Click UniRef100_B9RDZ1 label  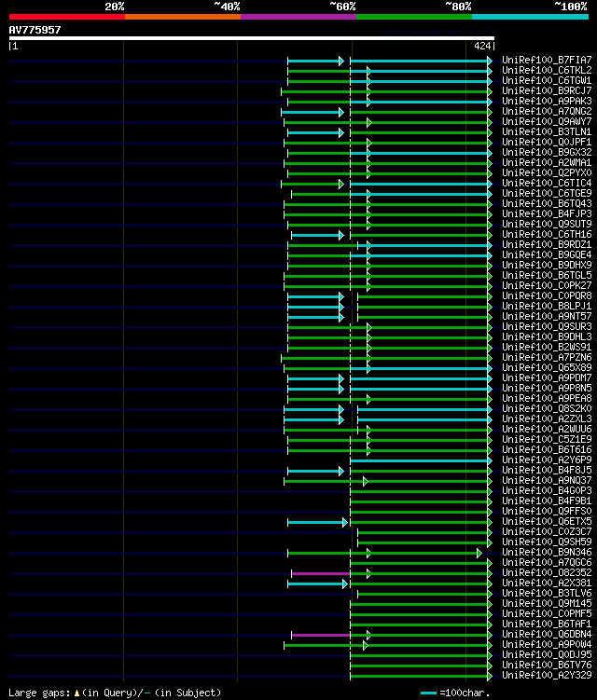coord(547,244)
